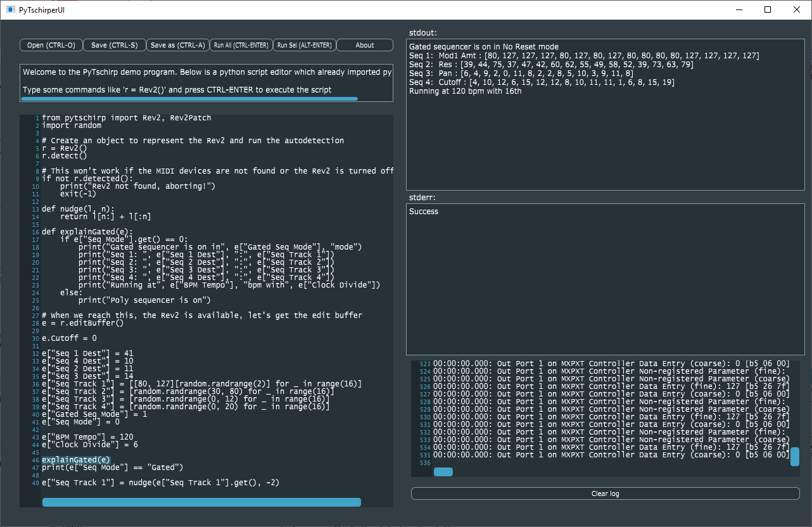Open the About dialog
The image size is (812, 527).
click(x=365, y=45)
